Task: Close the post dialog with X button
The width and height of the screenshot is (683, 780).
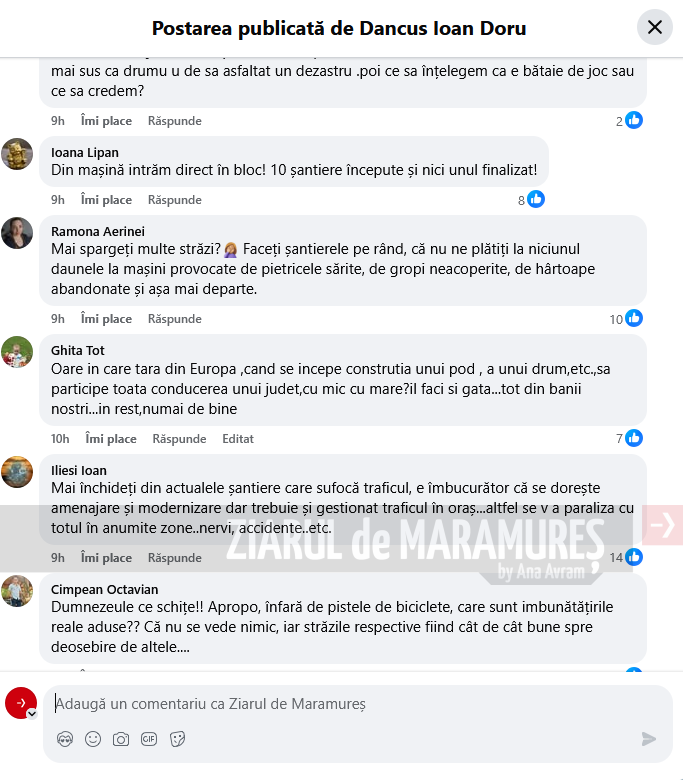Action: pos(655,27)
